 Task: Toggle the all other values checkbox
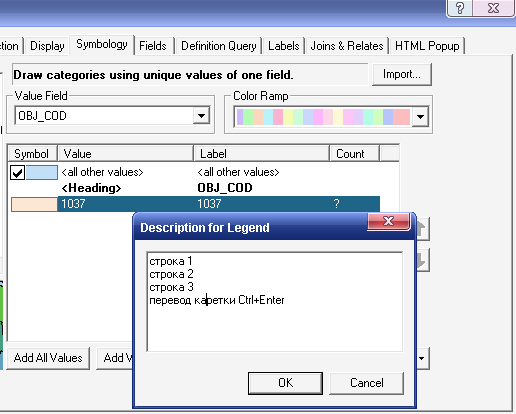tap(17, 172)
